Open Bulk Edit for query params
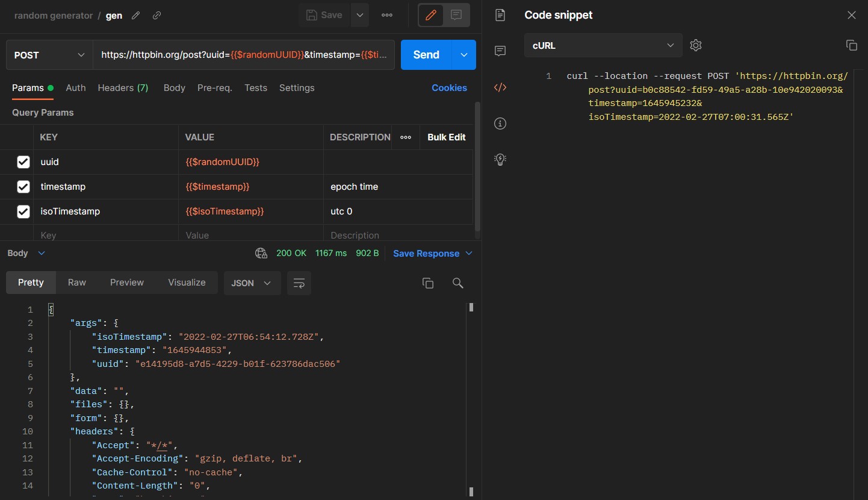 click(x=447, y=137)
